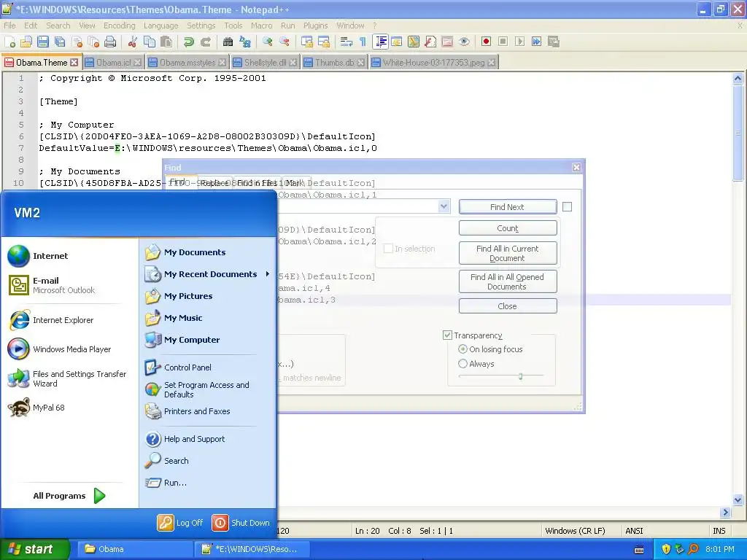Click the Count button

point(508,228)
